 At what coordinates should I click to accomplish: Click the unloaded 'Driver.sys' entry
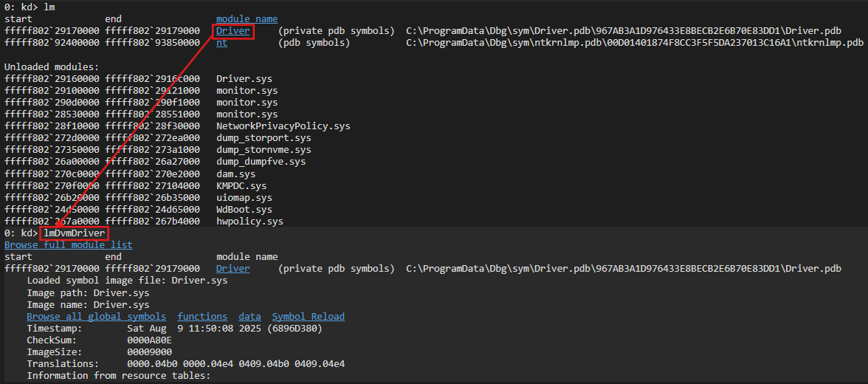coord(245,78)
